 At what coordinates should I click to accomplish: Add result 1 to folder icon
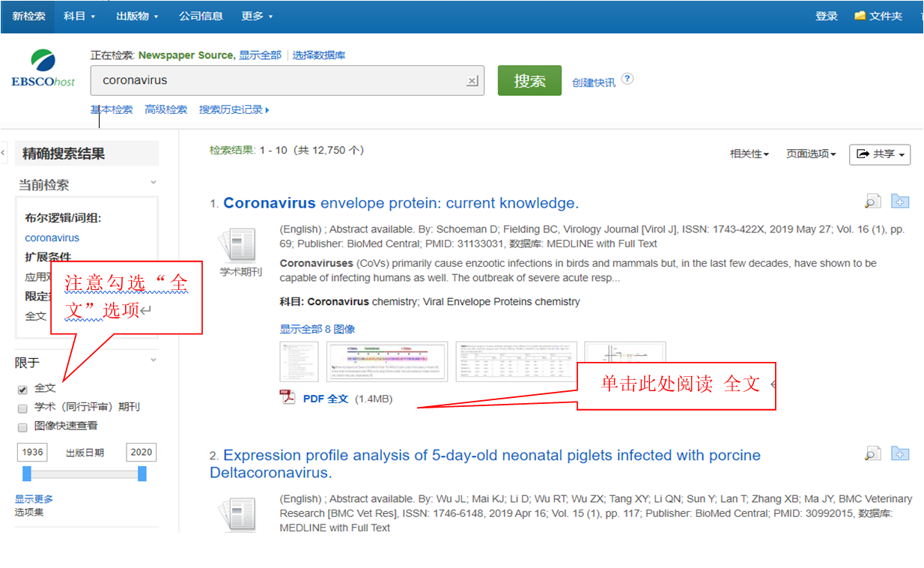tap(899, 201)
